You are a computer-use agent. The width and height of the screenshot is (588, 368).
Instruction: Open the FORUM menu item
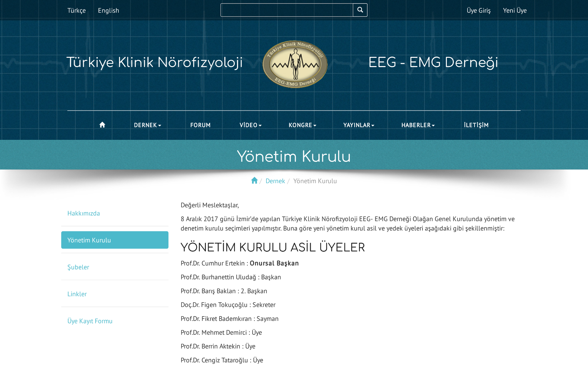click(x=200, y=125)
